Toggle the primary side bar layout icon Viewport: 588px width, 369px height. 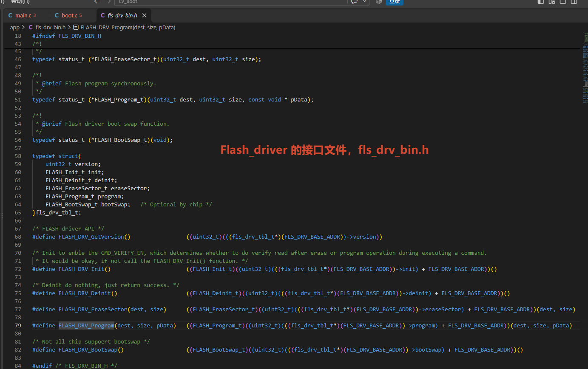pos(541,2)
